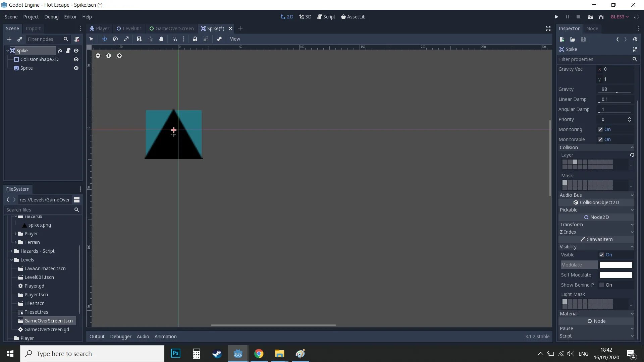Open the script attached to Spike node

68,51
